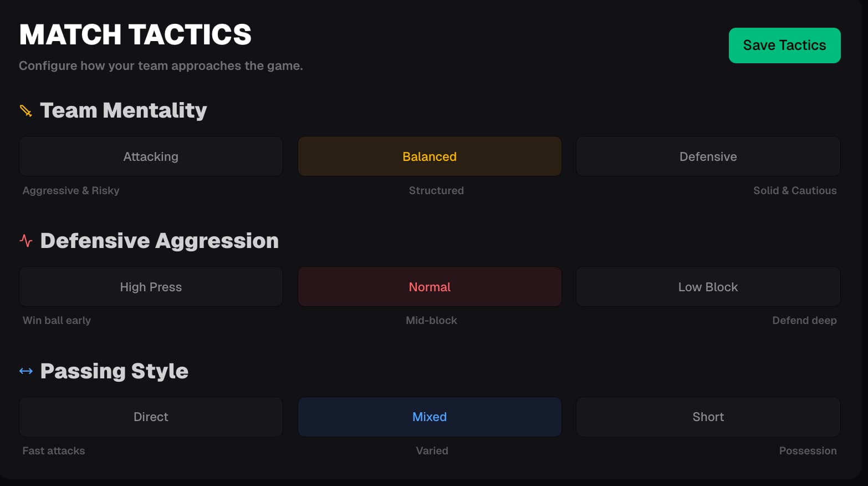Click the Defensive Aggression heading
The image size is (868, 486).
[x=159, y=241]
